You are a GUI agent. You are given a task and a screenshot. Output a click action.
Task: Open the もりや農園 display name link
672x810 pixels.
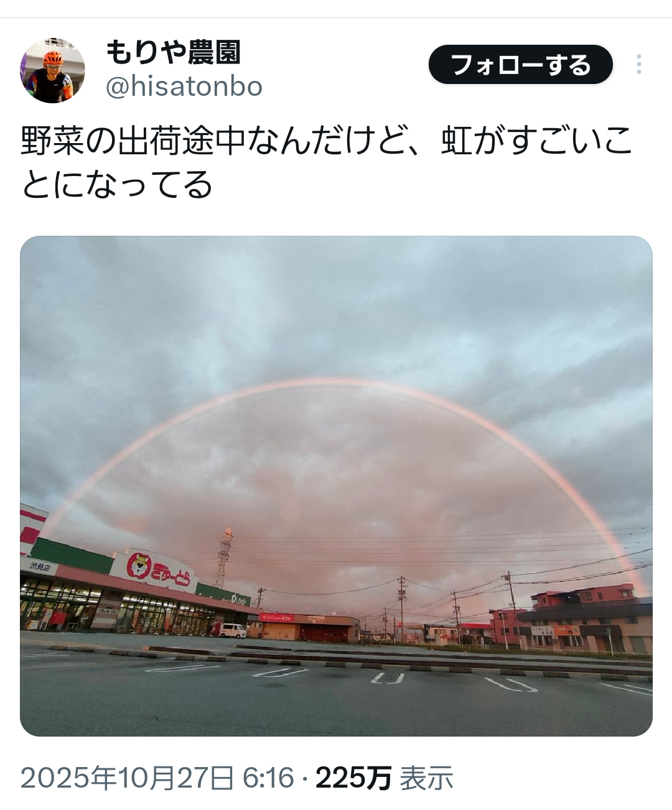point(173,52)
